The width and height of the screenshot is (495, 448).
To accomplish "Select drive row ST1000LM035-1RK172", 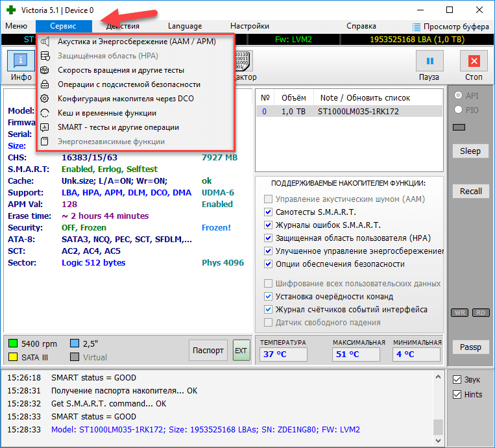I will tap(349, 111).
